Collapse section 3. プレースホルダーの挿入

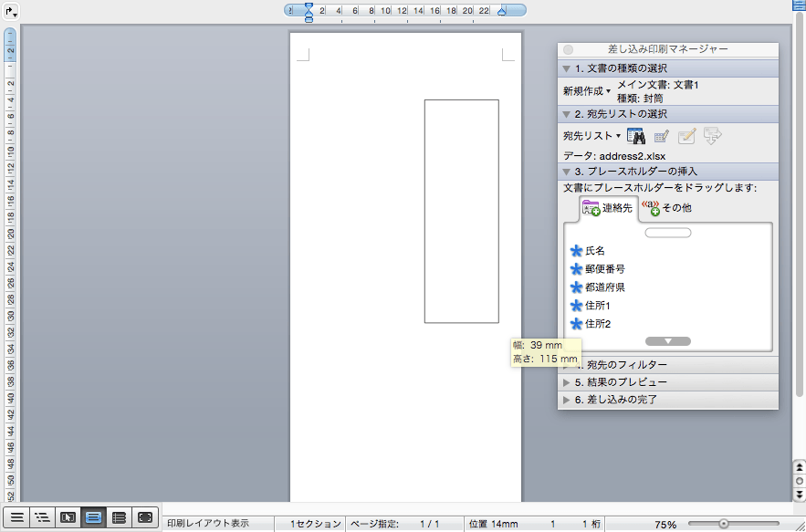tap(567, 172)
